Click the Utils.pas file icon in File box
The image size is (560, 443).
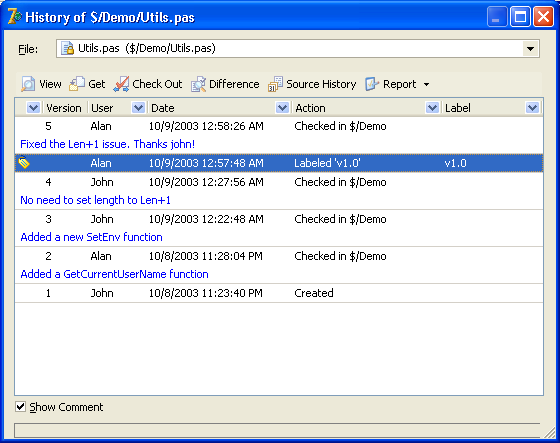68,48
